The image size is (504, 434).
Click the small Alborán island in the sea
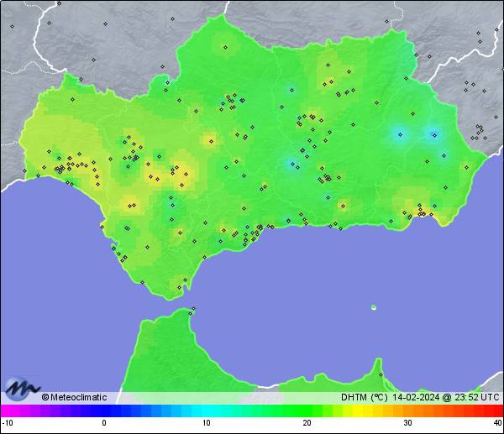tap(374, 307)
